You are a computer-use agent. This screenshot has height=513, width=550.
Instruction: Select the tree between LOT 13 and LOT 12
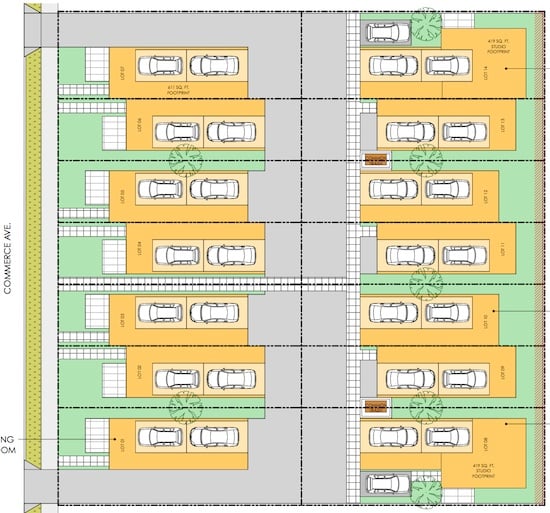coord(426,161)
